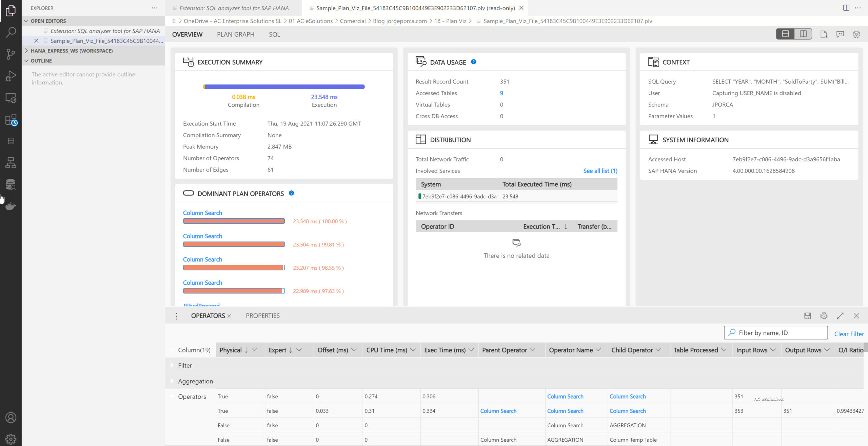Open the Data Usage help icon
This screenshot has width=868, height=446.
pos(473,62)
